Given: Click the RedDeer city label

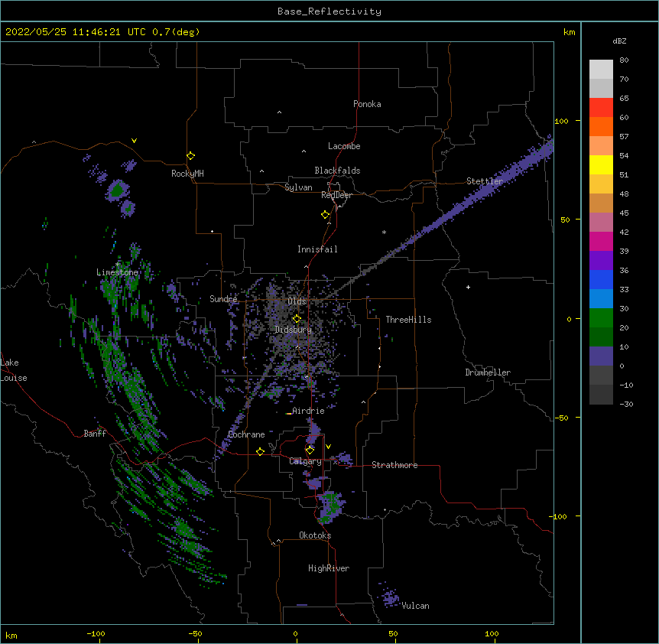Looking at the screenshot, I should click(x=336, y=195).
